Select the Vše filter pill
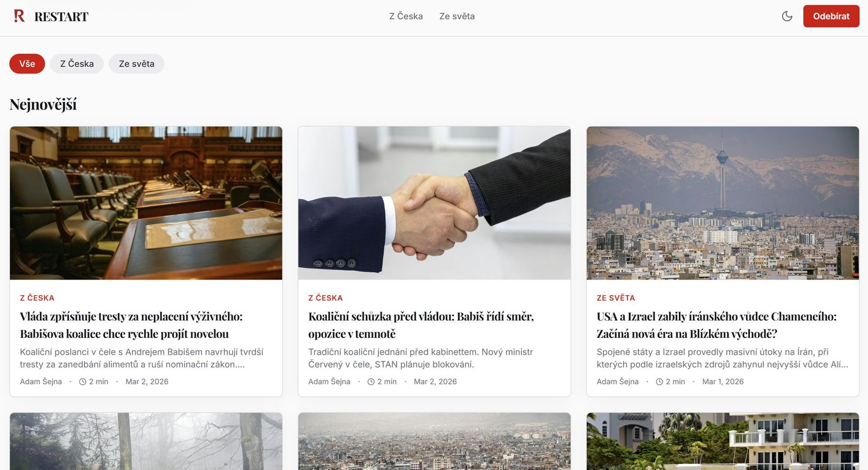The height and width of the screenshot is (470, 868). [27, 64]
